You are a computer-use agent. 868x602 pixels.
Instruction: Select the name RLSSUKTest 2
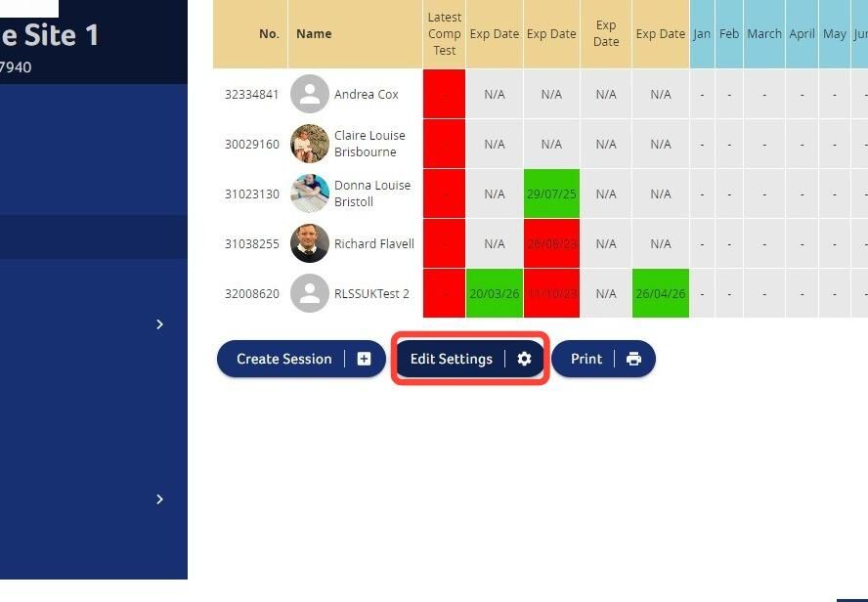371,294
